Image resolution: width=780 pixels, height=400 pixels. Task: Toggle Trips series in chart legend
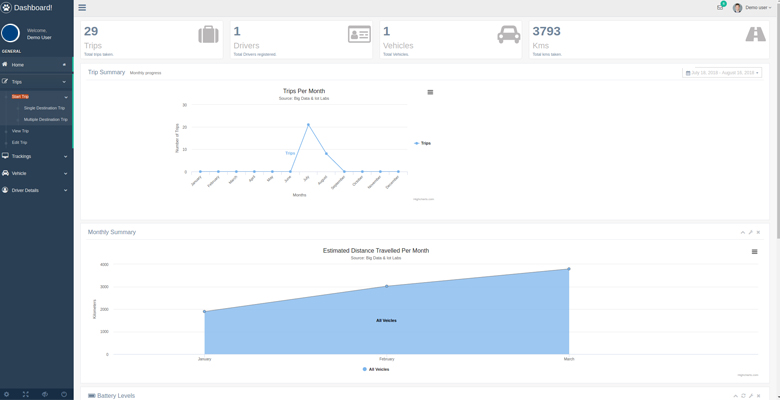click(x=423, y=143)
